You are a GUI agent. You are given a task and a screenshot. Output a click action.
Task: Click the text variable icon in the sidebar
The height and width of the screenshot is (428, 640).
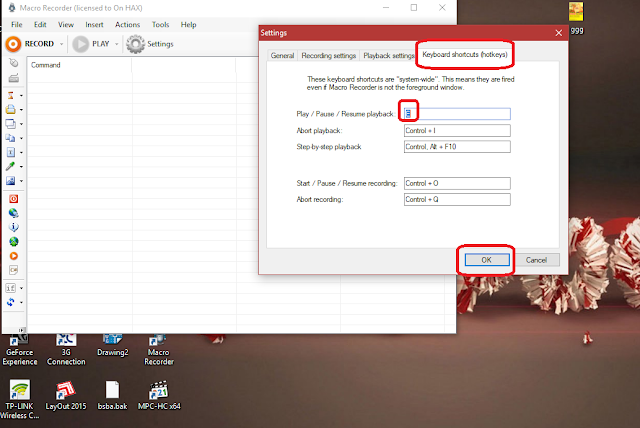click(x=11, y=152)
